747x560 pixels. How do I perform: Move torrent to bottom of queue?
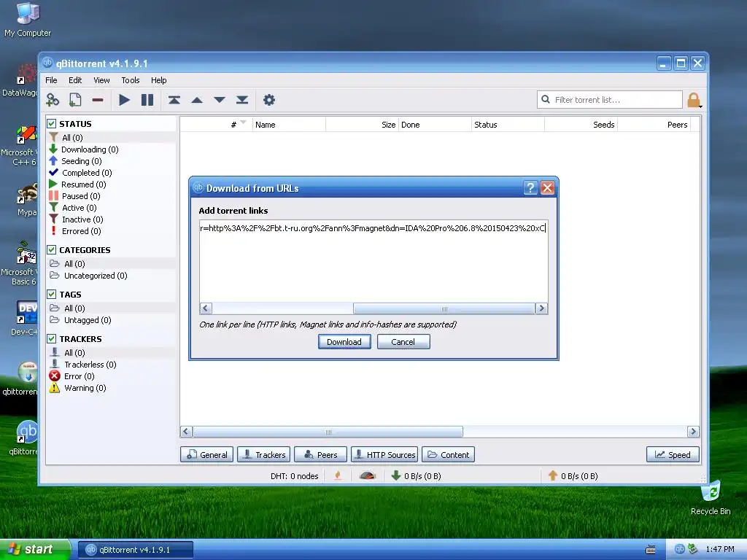click(x=242, y=100)
